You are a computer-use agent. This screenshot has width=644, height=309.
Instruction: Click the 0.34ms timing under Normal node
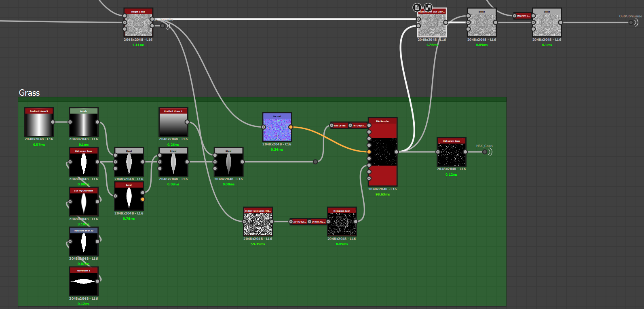277,149
